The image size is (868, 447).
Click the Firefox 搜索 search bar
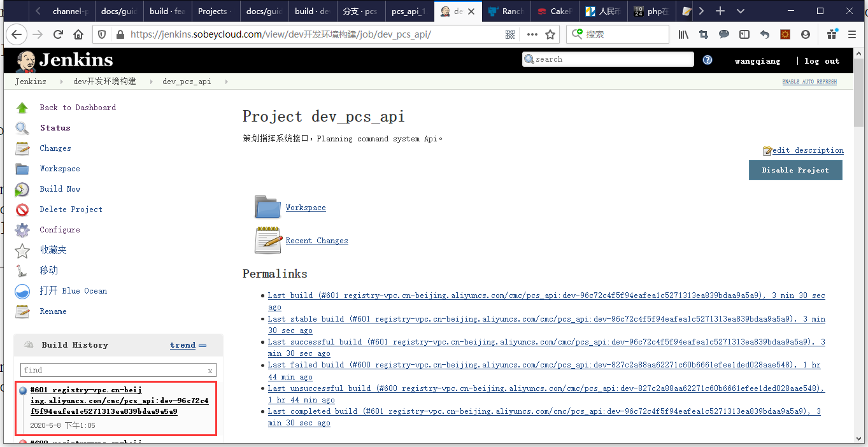(618, 34)
